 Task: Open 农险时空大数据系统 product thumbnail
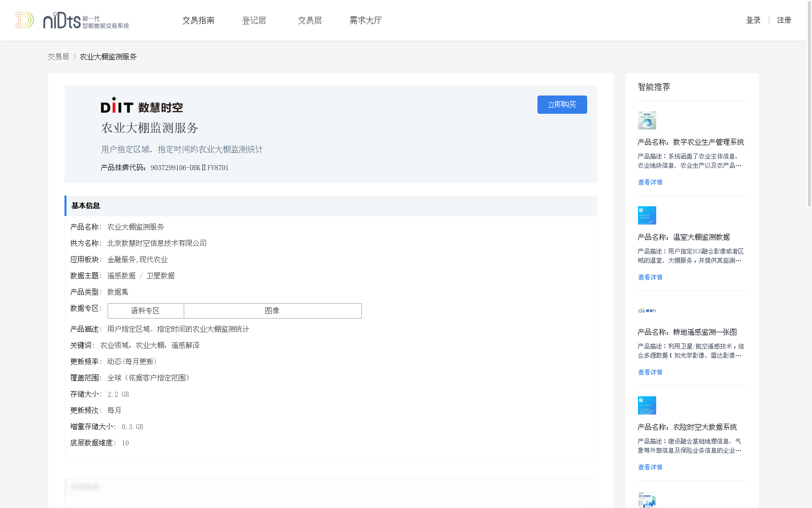tap(647, 405)
